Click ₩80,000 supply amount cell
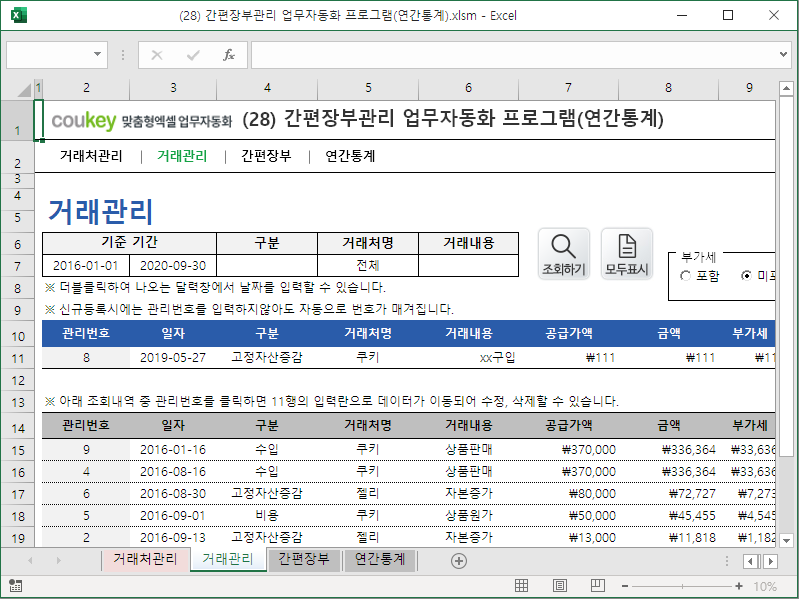 (568, 494)
